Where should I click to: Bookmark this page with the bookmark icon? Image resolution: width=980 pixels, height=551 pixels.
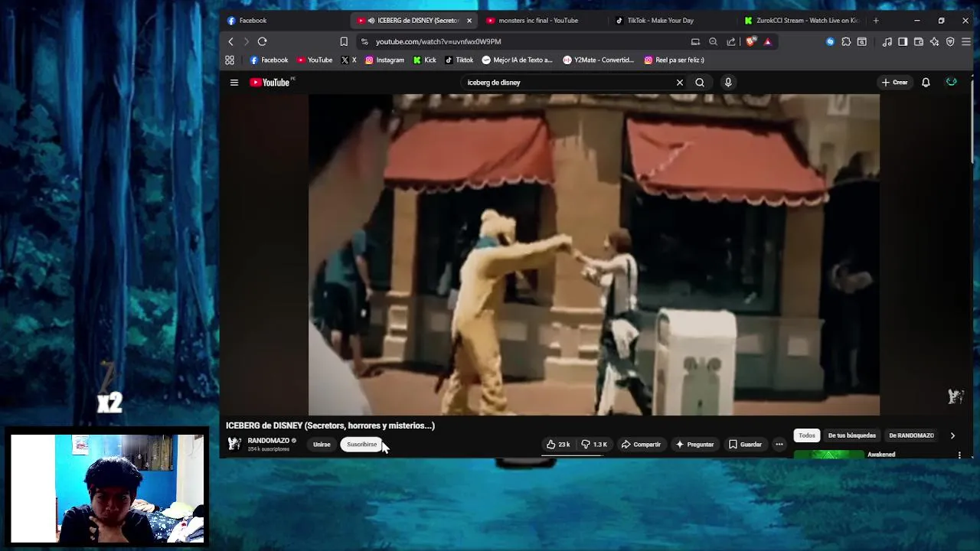[x=344, y=41]
